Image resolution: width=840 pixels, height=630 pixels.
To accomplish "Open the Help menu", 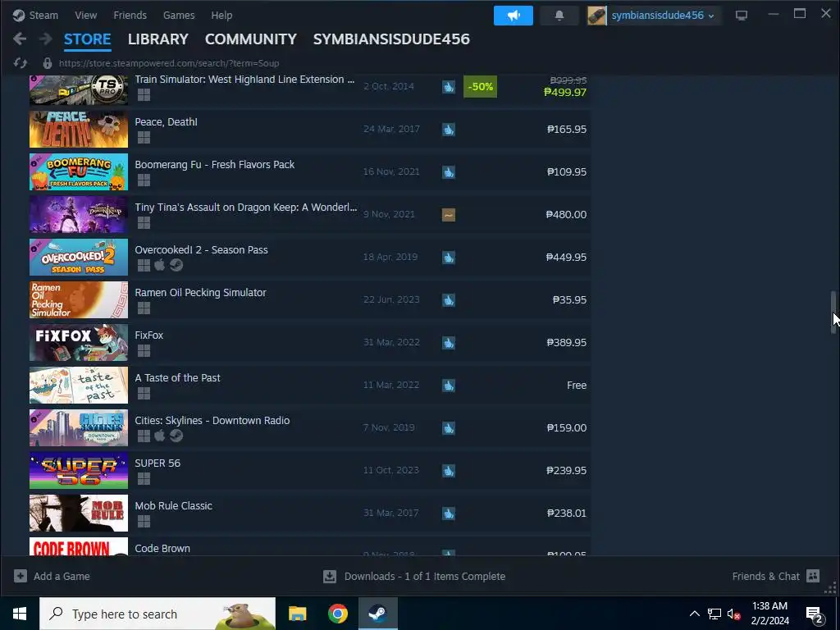I will pyautogui.click(x=221, y=15).
